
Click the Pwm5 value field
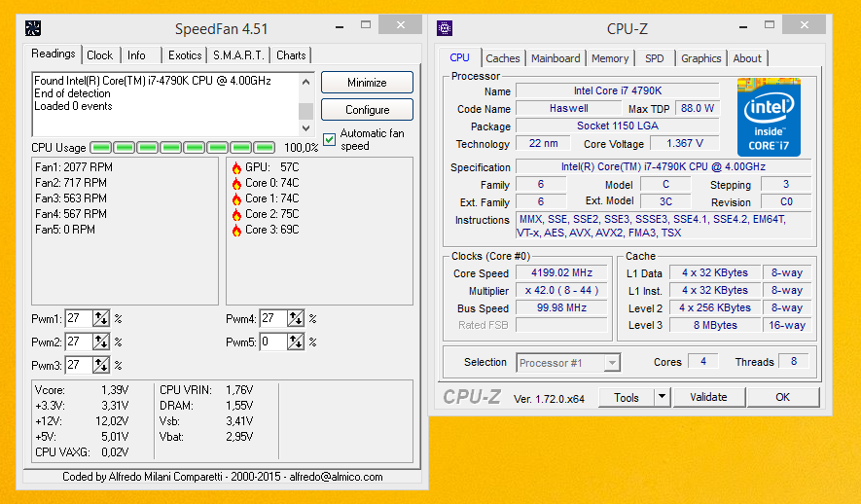[273, 342]
